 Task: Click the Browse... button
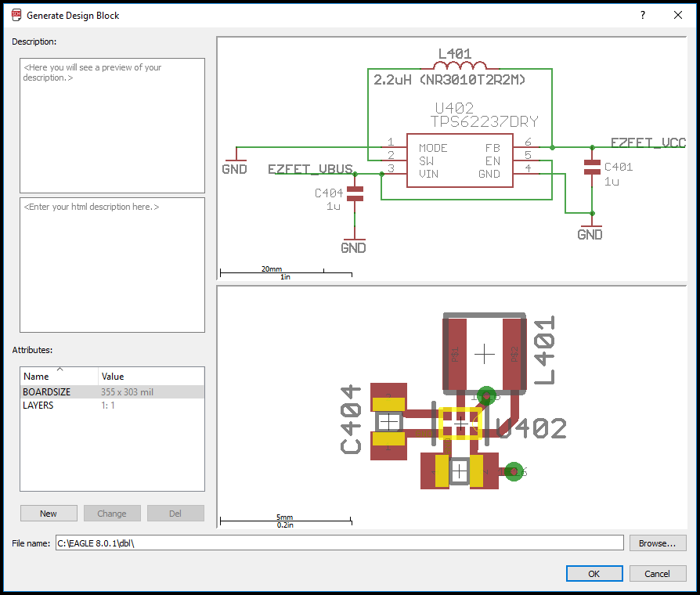pos(658,543)
